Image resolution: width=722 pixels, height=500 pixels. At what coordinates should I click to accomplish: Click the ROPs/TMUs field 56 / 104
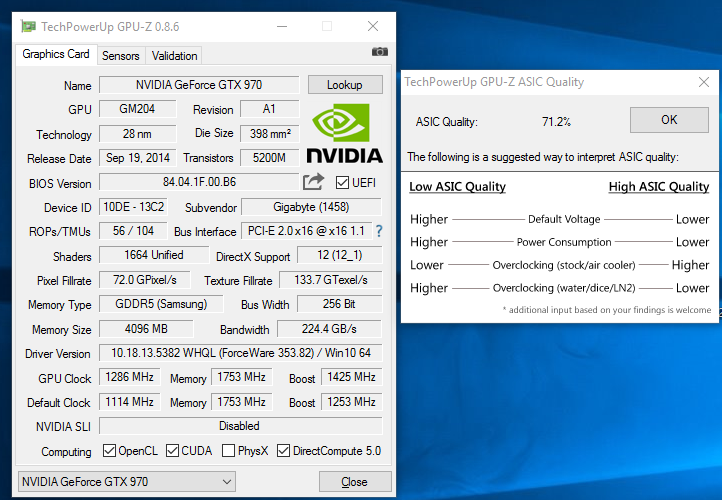[x=133, y=231]
